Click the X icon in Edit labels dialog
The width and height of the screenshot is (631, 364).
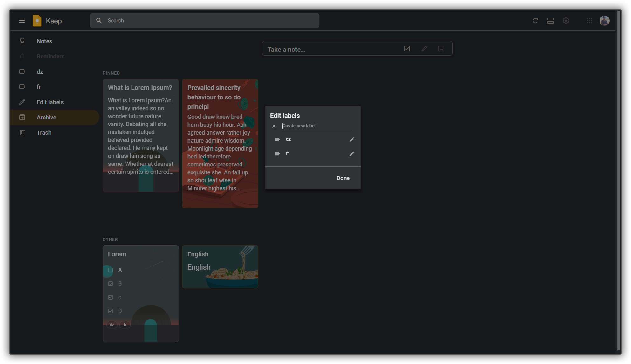pos(274,126)
